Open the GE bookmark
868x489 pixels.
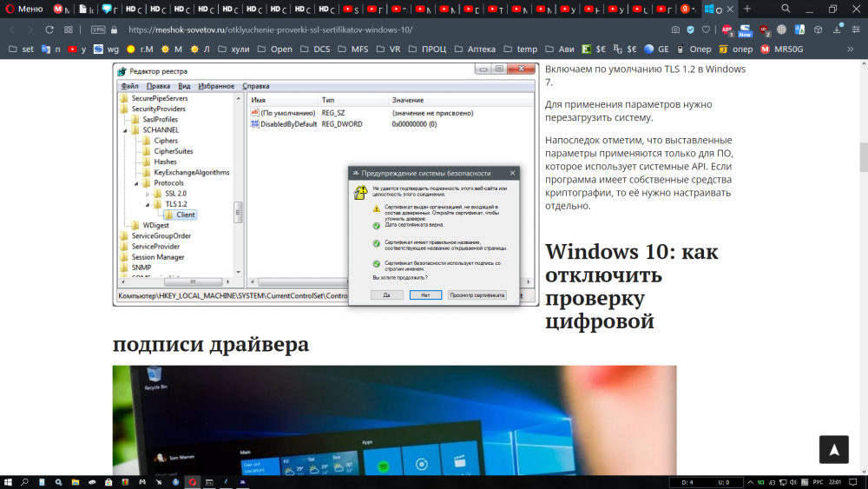point(656,50)
